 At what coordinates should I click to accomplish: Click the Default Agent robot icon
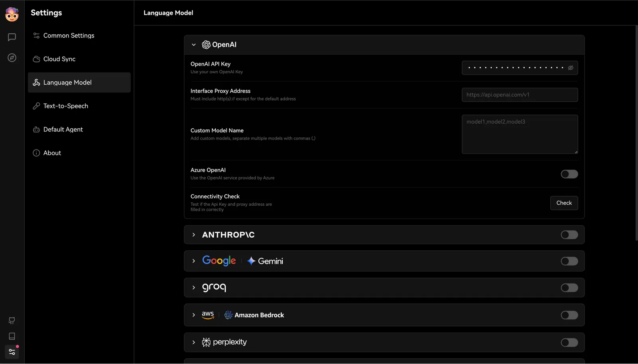[36, 130]
